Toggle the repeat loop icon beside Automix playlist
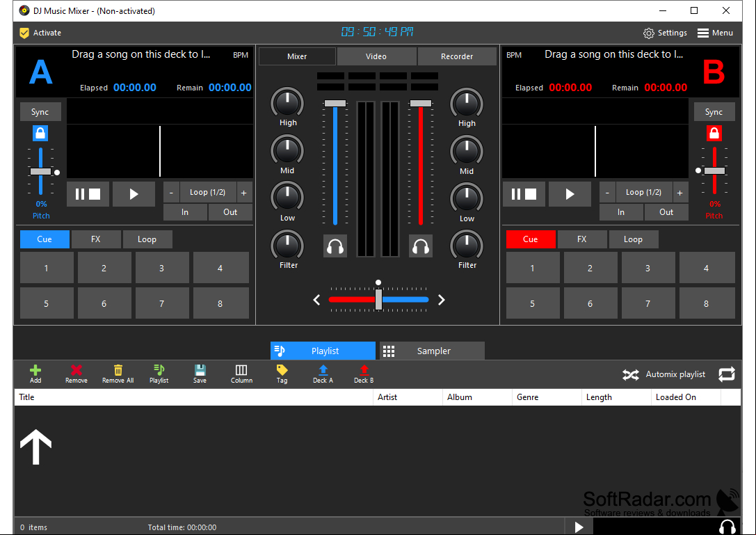756x535 pixels. 727,374
